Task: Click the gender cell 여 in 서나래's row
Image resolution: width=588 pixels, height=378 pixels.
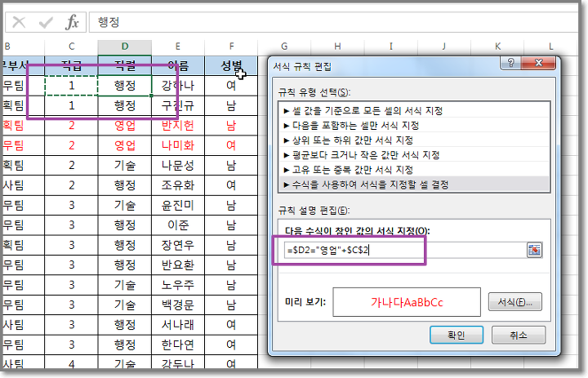Action: click(x=231, y=324)
